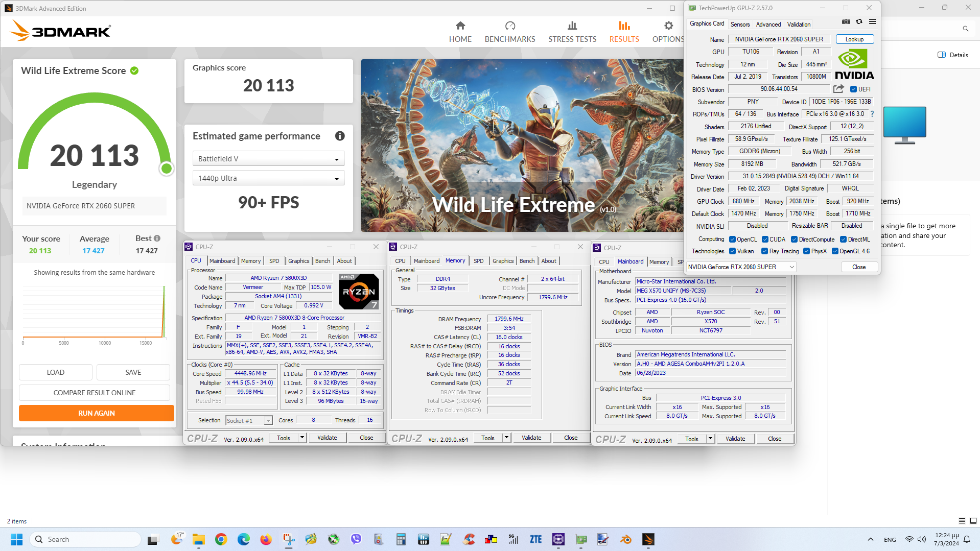
Task: Toggle the DirectML checkbox in GPU-Z
Action: [843, 239]
